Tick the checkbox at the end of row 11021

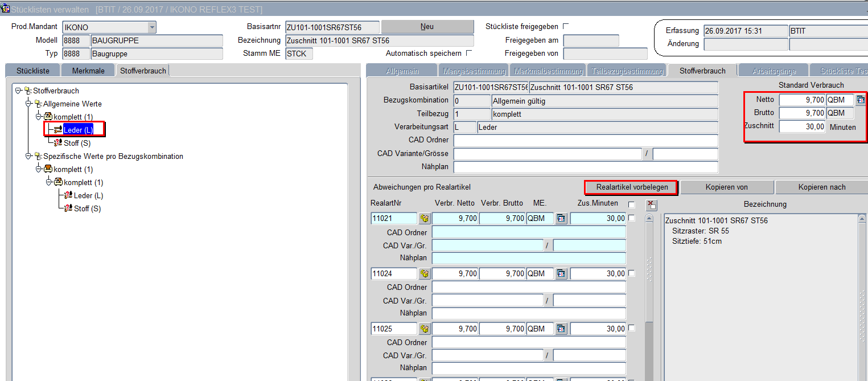click(x=631, y=218)
